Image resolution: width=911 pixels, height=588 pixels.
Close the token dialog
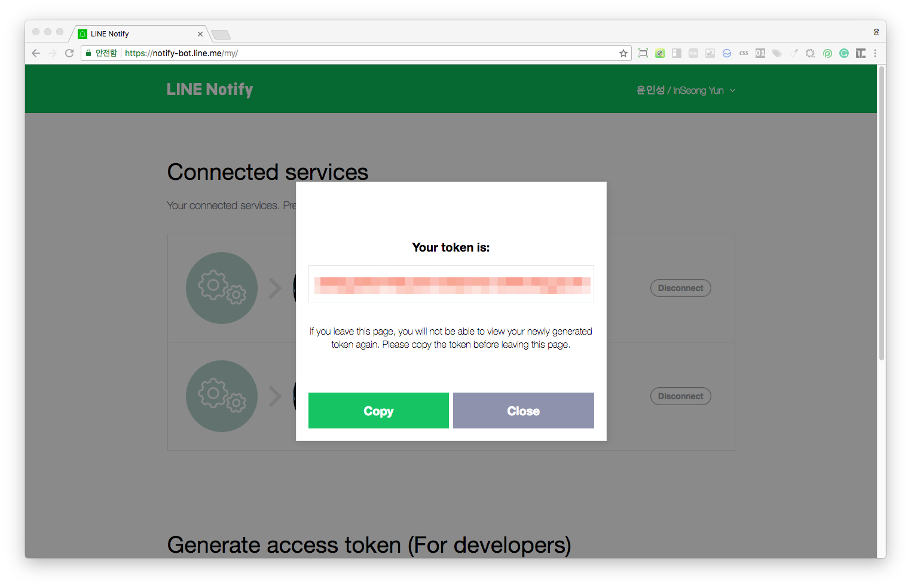point(524,411)
